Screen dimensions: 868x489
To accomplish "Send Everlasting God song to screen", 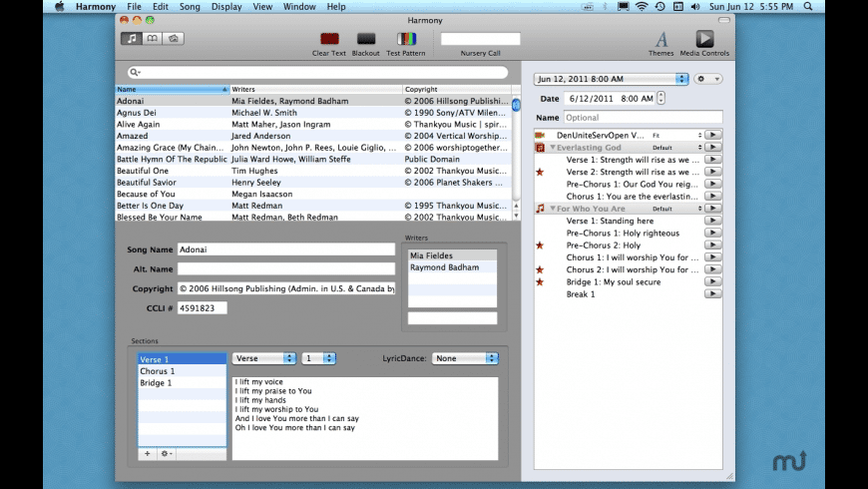I will pos(713,147).
